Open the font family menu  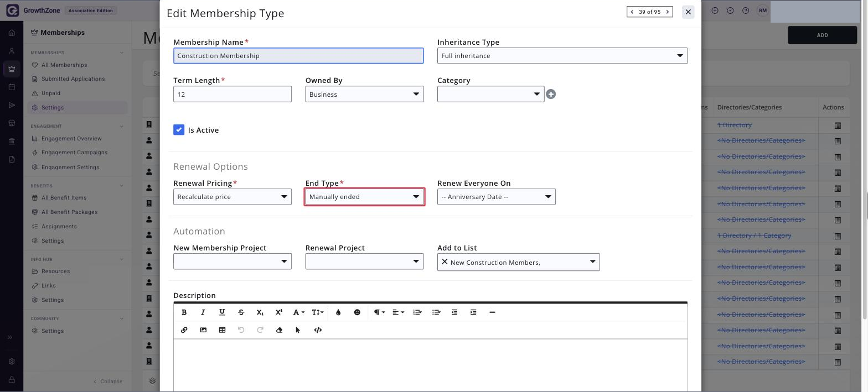(x=298, y=312)
